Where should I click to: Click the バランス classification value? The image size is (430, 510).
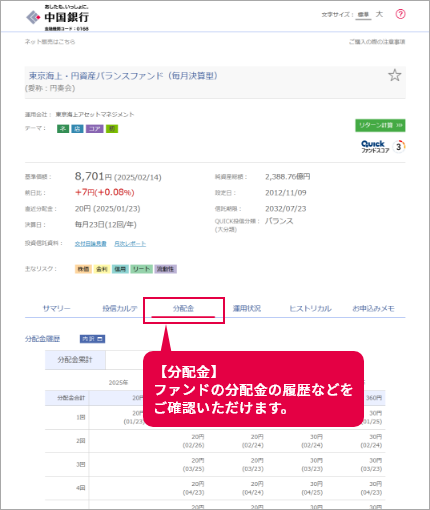(x=279, y=221)
